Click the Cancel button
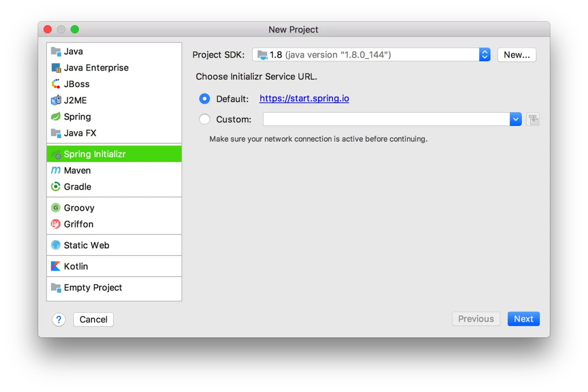The height and width of the screenshot is (392, 588). pos(93,320)
